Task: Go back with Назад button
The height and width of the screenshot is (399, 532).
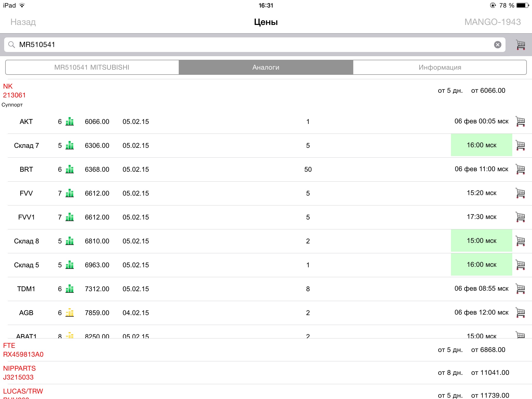Action: pyautogui.click(x=23, y=22)
